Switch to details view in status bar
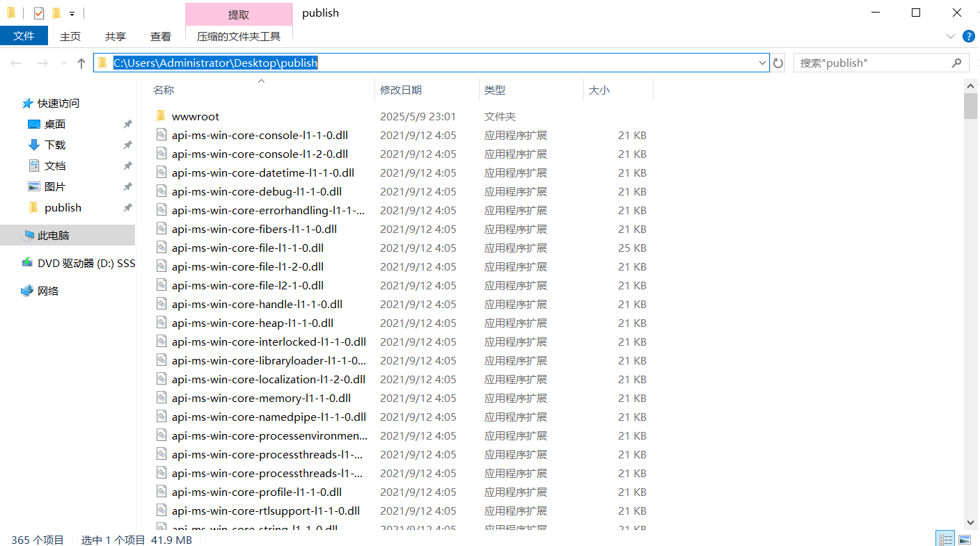The height and width of the screenshot is (546, 980). tap(946, 540)
